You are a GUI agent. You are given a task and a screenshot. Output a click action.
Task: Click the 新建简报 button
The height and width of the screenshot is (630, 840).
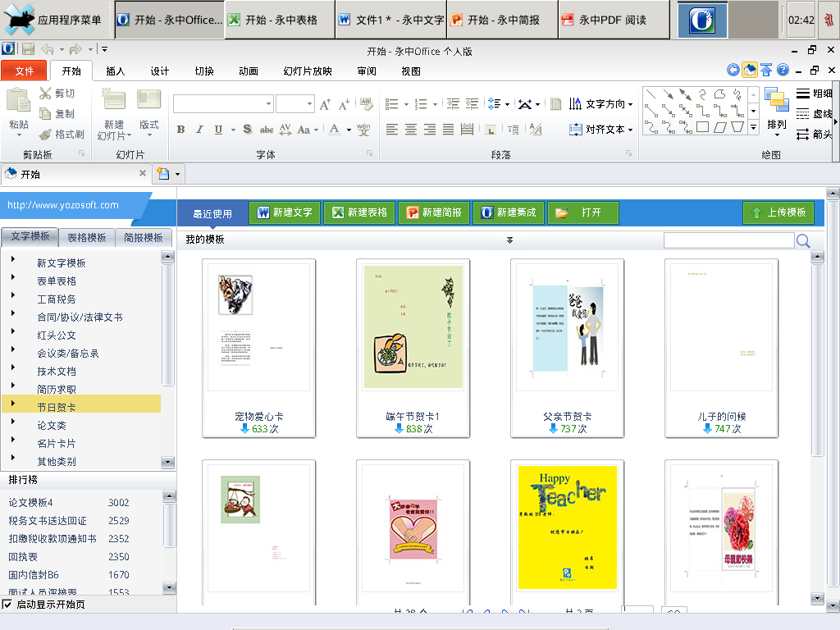[x=434, y=212]
